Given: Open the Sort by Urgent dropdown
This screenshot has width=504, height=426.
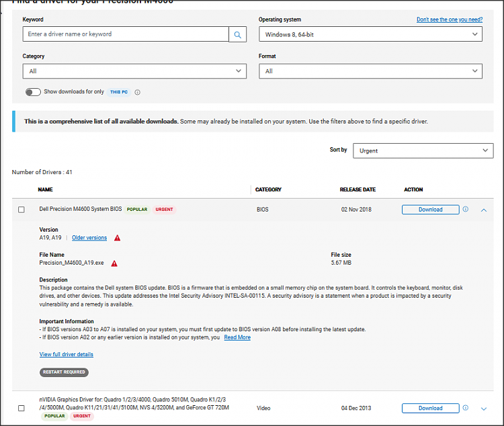Looking at the screenshot, I should (423, 151).
